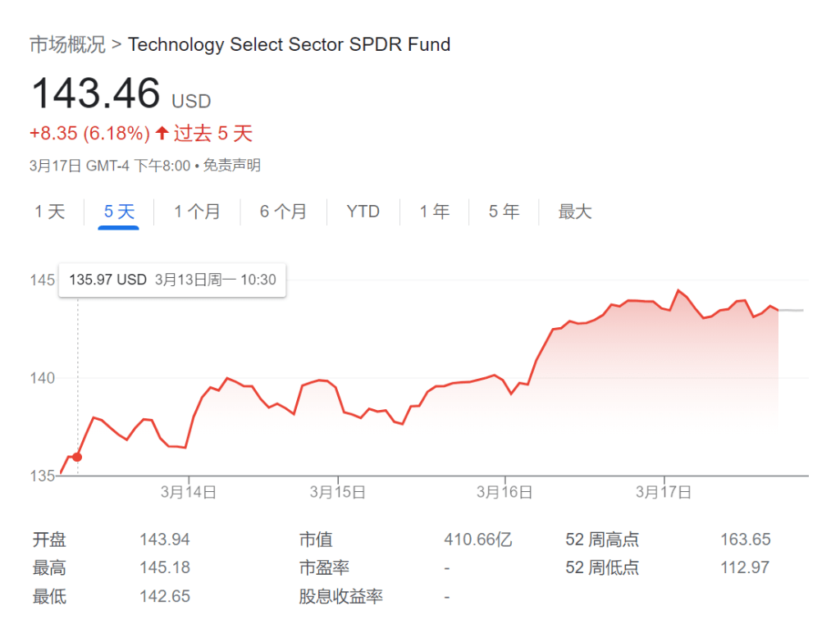Select the red data point marker on chart
Image resolution: width=840 pixels, height=624 pixels.
[76, 457]
